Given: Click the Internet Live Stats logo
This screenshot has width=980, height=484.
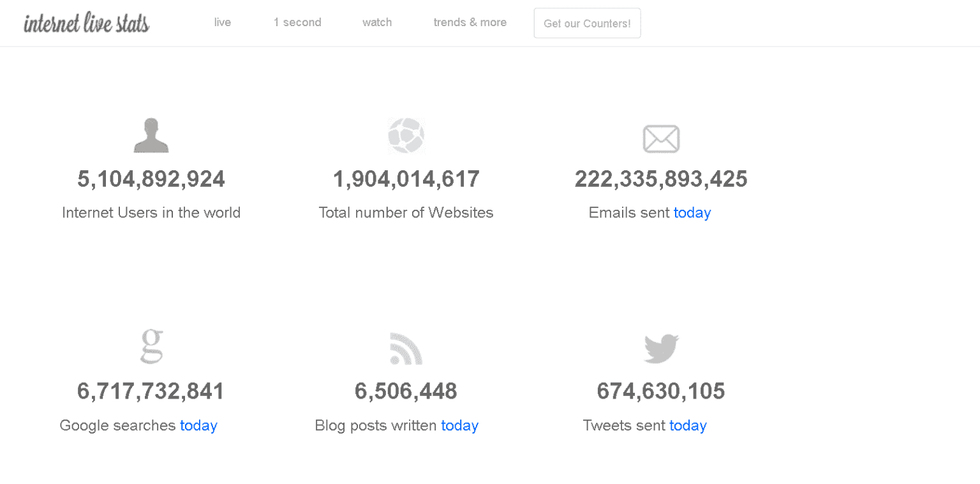Looking at the screenshot, I should pos(87,24).
